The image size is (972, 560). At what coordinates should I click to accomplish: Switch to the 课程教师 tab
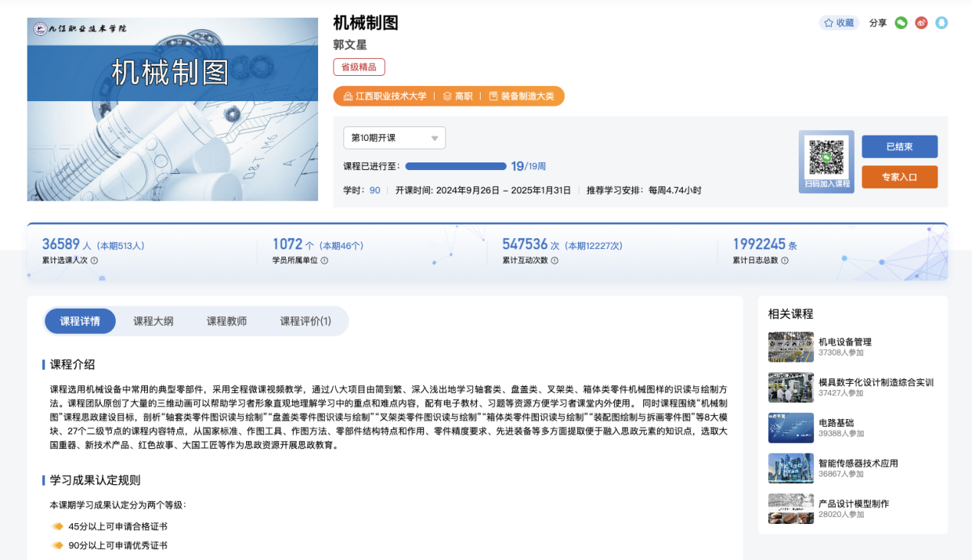(x=226, y=321)
